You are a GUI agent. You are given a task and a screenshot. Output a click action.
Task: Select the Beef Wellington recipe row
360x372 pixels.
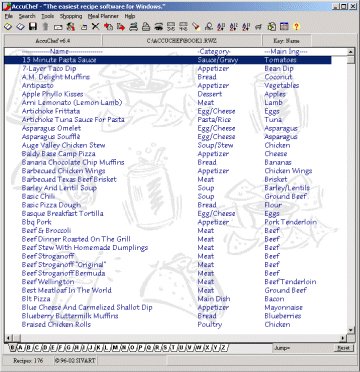click(168, 282)
